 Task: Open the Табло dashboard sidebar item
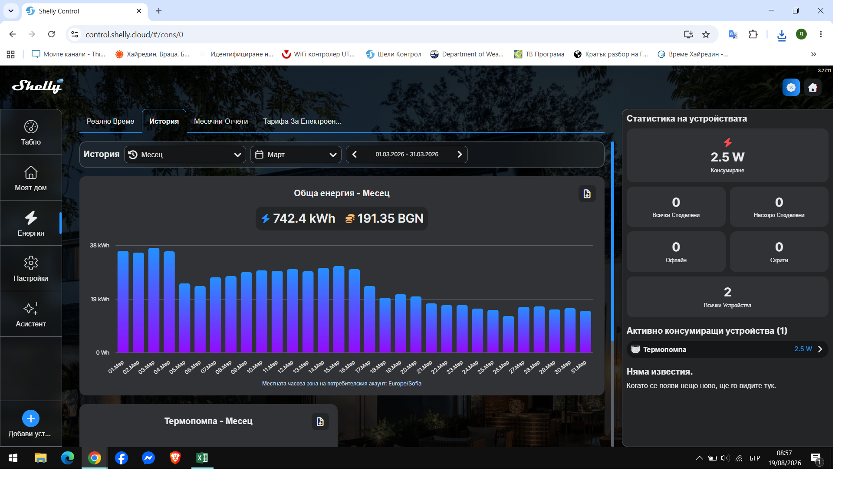click(31, 132)
